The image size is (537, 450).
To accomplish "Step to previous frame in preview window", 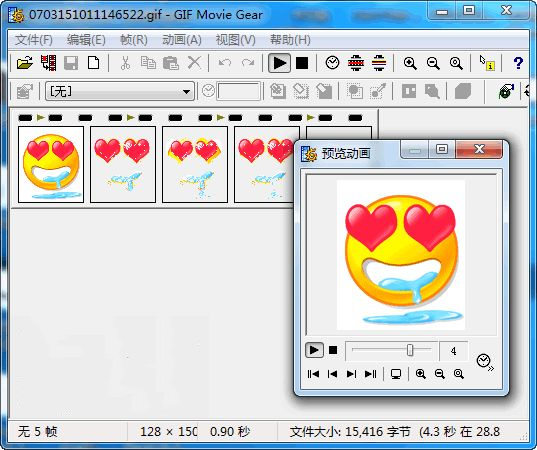I will [x=332, y=374].
